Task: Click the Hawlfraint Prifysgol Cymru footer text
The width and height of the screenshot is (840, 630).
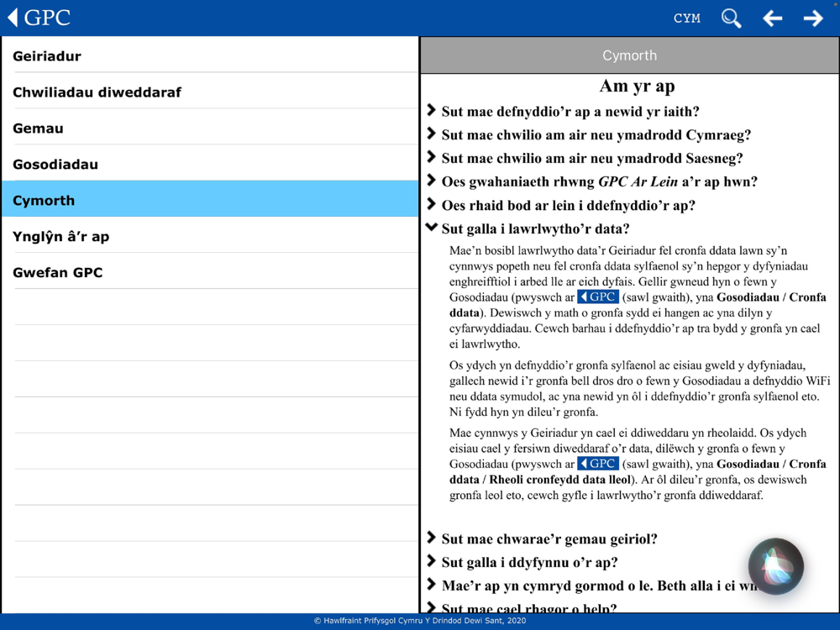Action: pyautogui.click(x=419, y=621)
